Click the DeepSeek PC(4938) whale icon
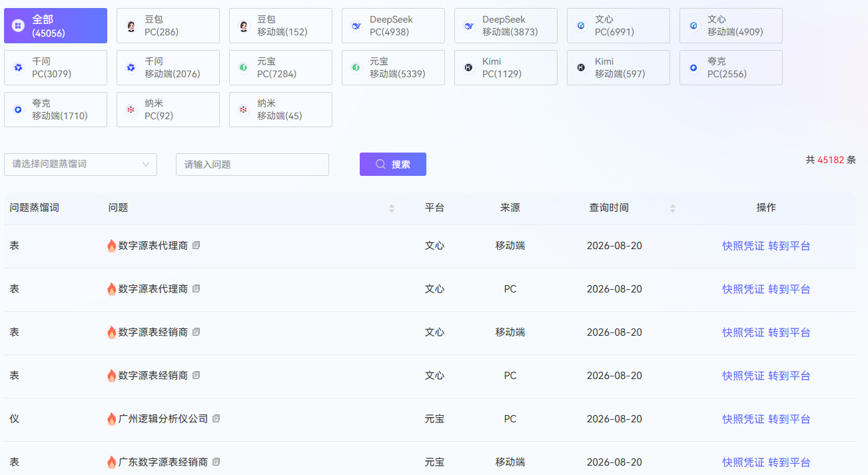Screen dimensions: 868x475 356,26
